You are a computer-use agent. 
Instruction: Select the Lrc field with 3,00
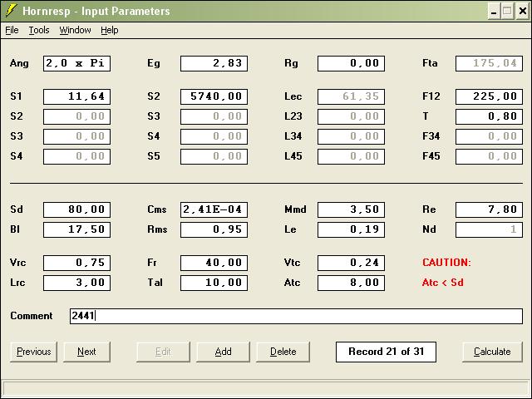tap(76, 283)
